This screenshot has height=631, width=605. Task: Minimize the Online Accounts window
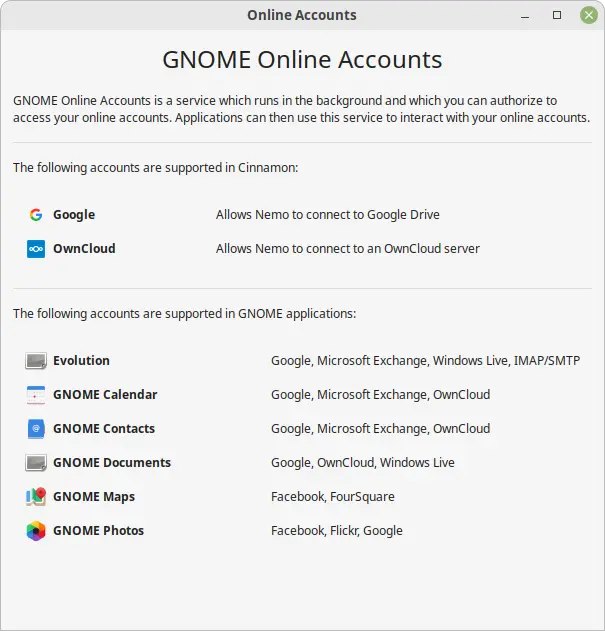click(x=525, y=16)
